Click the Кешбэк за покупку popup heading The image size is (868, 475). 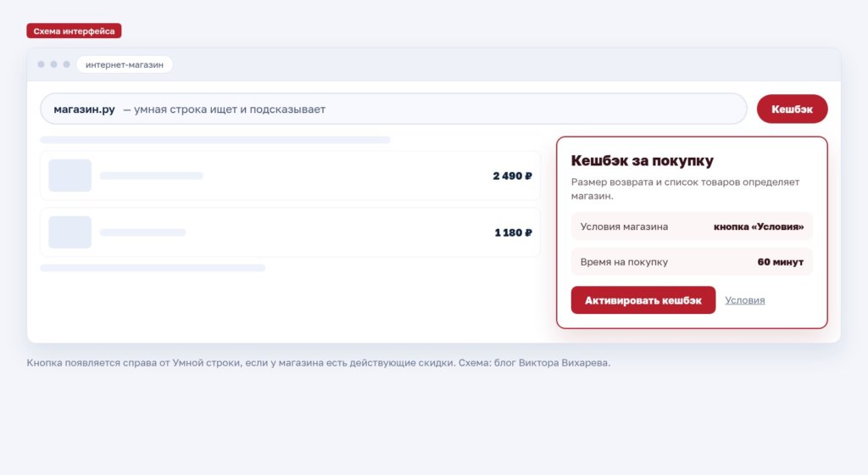pos(643,160)
